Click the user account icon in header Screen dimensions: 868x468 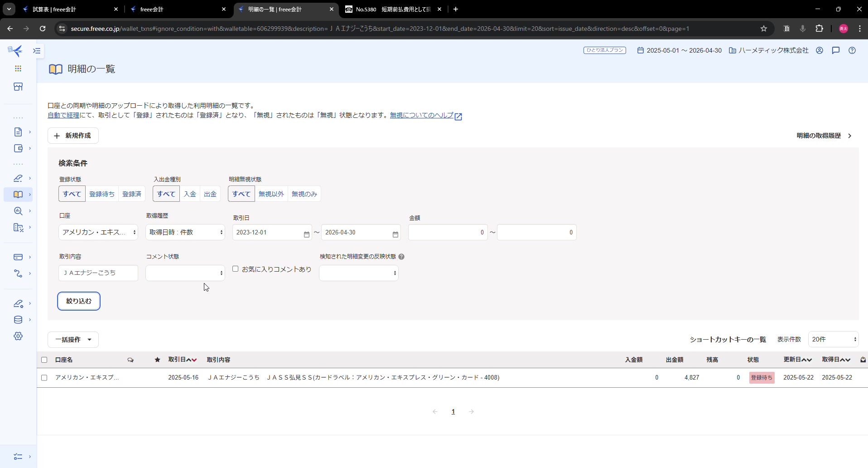(x=819, y=50)
